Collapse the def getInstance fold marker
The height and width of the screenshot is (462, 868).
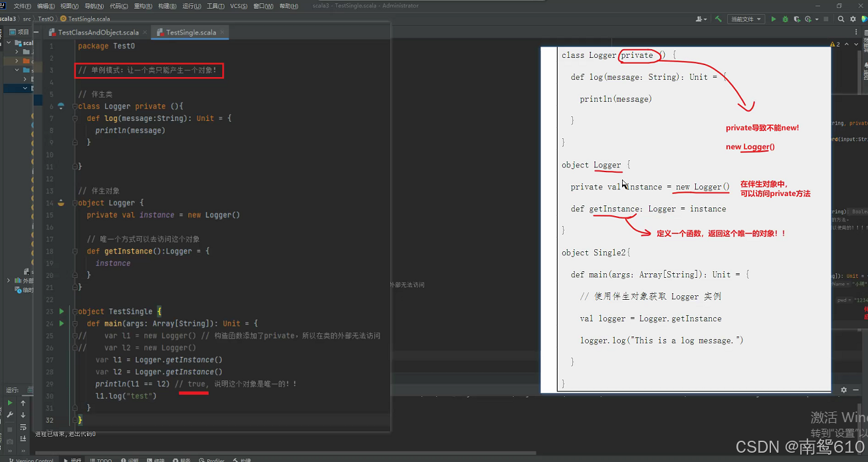[x=76, y=251]
